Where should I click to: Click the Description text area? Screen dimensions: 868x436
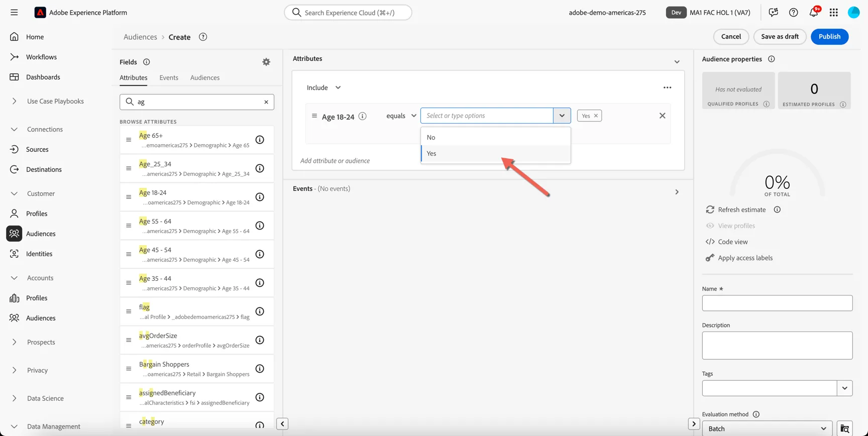coord(777,346)
